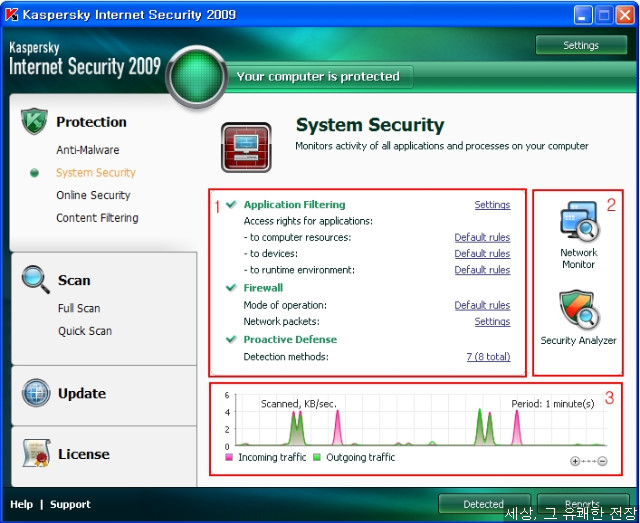This screenshot has height=523, width=640.
Task: Click the traffic chart graph area
Action: 421,420
